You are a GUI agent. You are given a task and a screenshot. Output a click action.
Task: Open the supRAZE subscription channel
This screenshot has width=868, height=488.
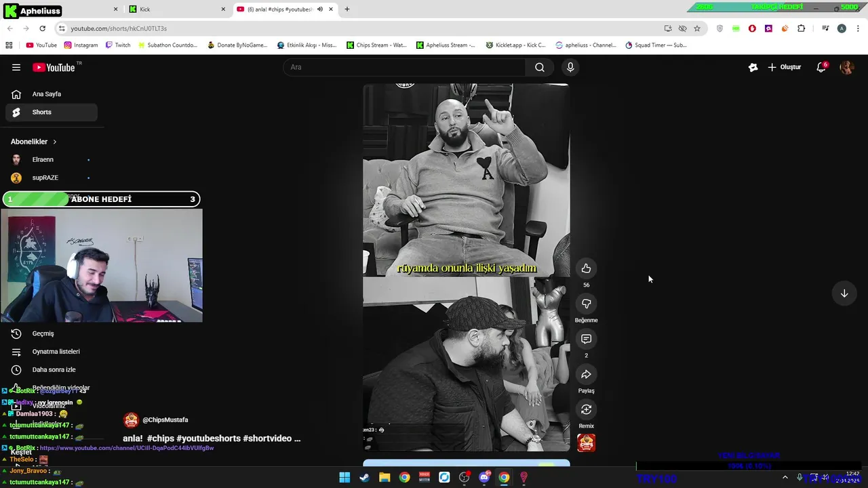[x=52, y=178]
